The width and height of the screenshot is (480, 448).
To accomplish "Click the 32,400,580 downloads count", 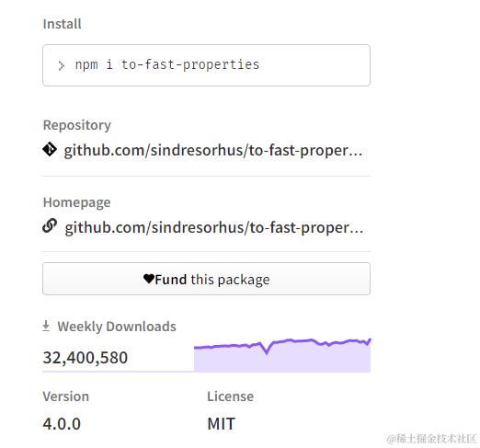I will [86, 358].
